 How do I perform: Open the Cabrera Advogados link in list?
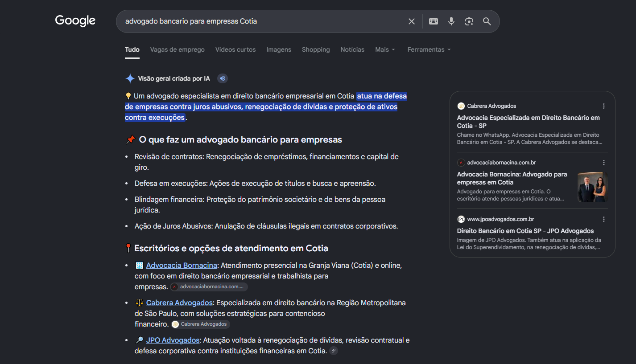179,303
